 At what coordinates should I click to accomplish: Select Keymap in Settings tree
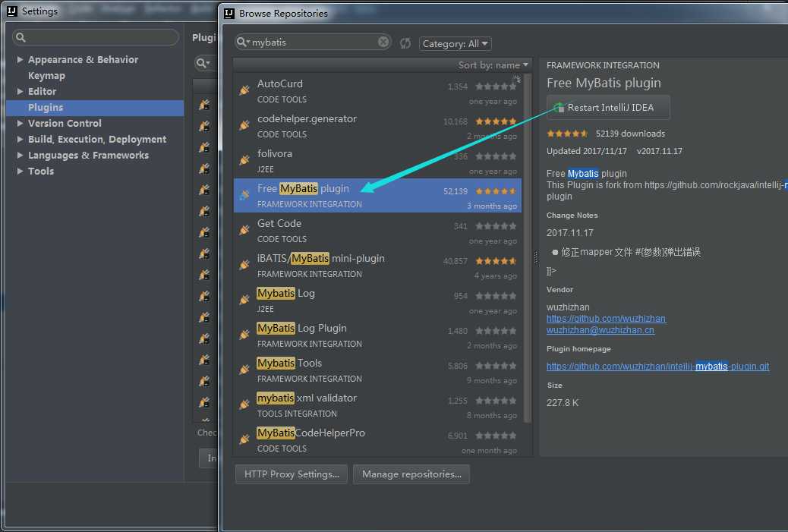point(46,75)
